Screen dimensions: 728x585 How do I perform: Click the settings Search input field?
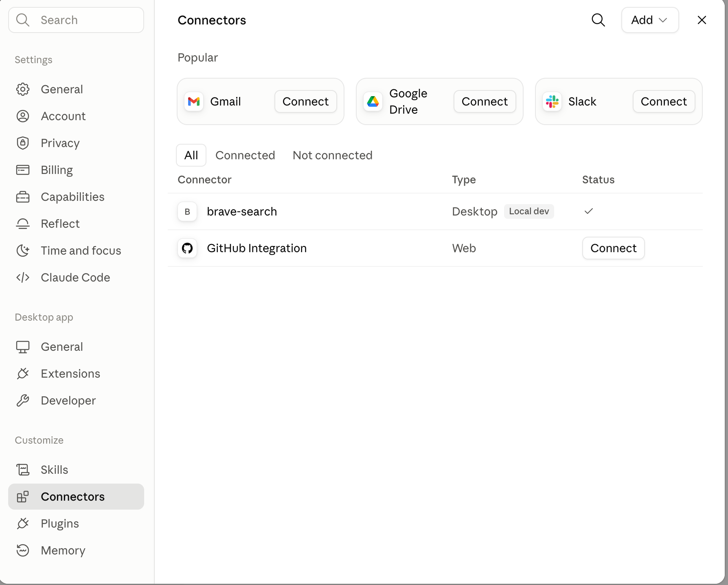tap(76, 20)
